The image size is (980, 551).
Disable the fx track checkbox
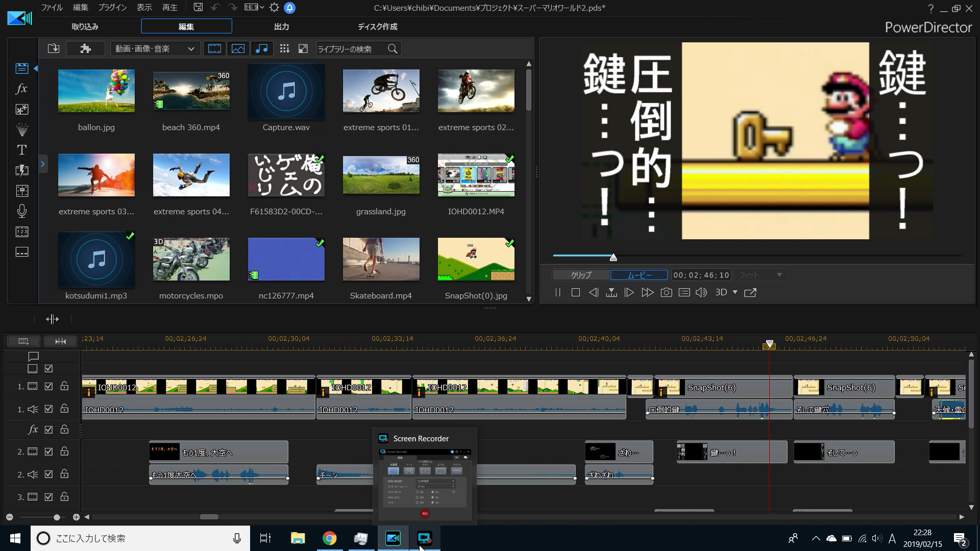[x=48, y=430]
